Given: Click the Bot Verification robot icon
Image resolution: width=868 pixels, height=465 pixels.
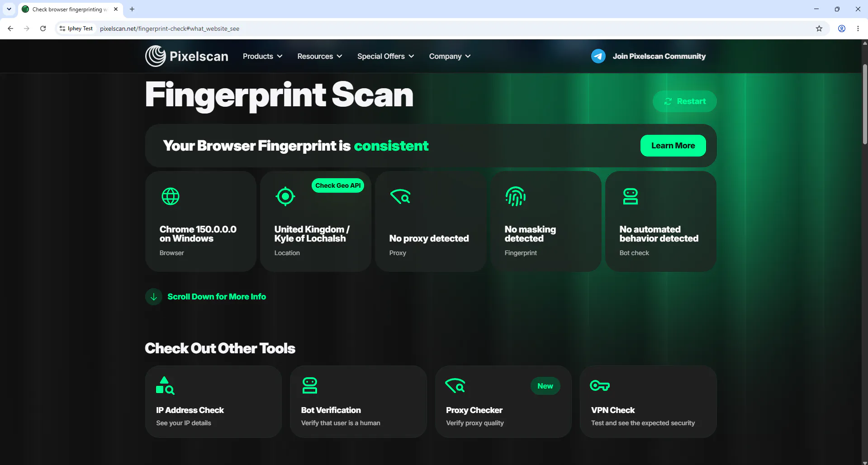Looking at the screenshot, I should [310, 385].
